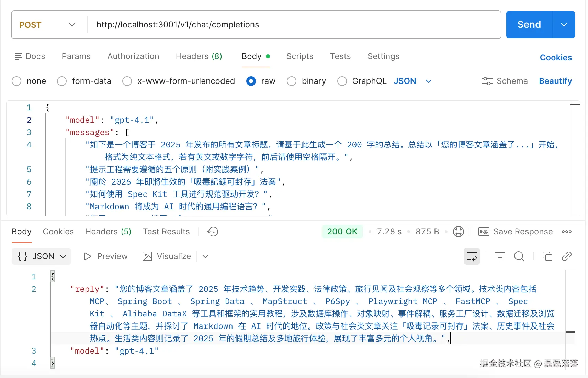
Task: Click the 200 OK status badge
Action: click(x=342, y=232)
